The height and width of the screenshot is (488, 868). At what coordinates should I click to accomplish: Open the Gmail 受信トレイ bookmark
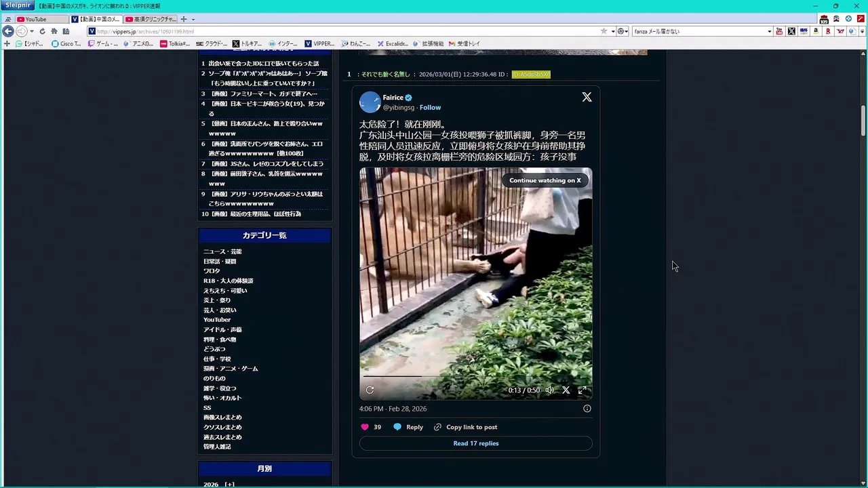pyautogui.click(x=465, y=43)
